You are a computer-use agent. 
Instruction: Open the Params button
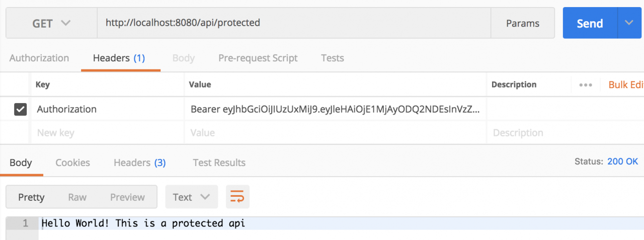click(523, 23)
